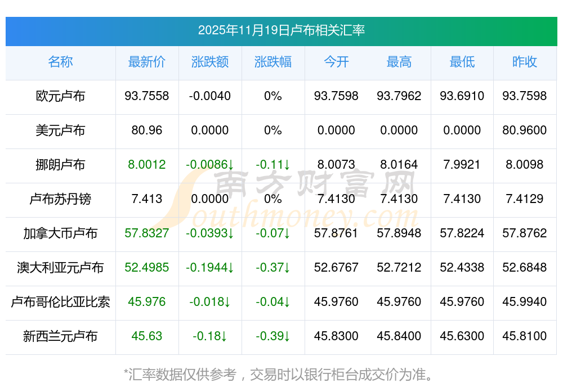Click the 最低 column header
563x392 pixels.
(x=462, y=62)
